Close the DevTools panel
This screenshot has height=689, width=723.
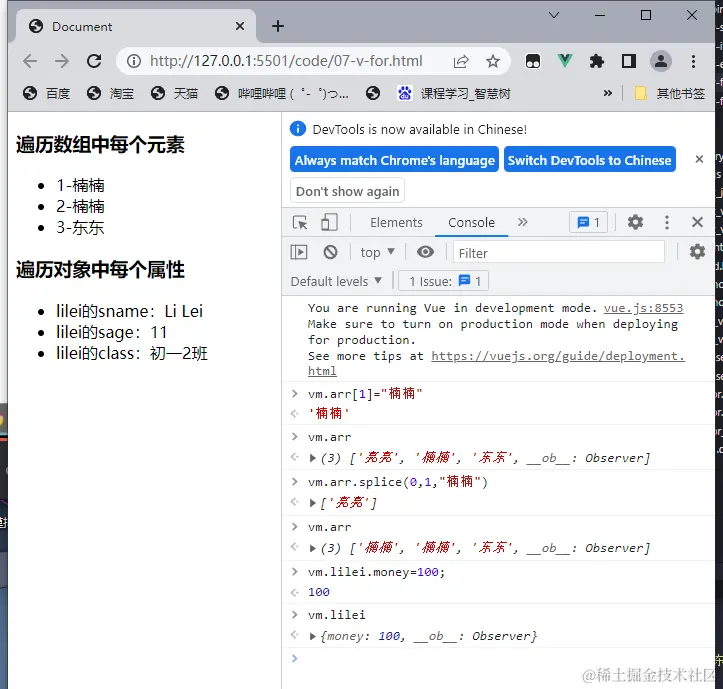coord(697,223)
